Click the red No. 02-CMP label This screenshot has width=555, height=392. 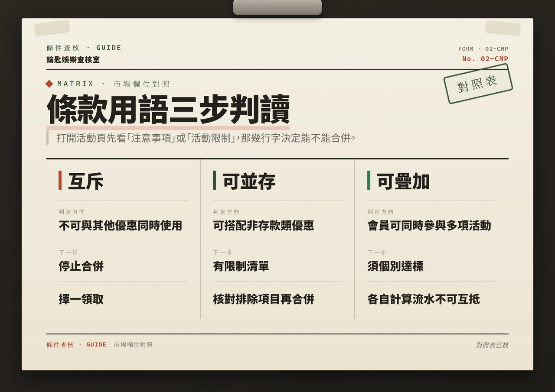(485, 58)
